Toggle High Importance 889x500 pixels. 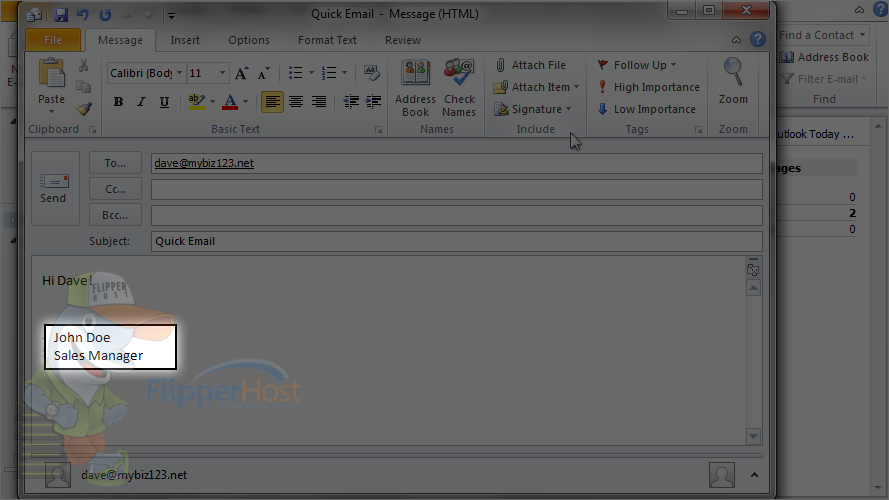(649, 87)
